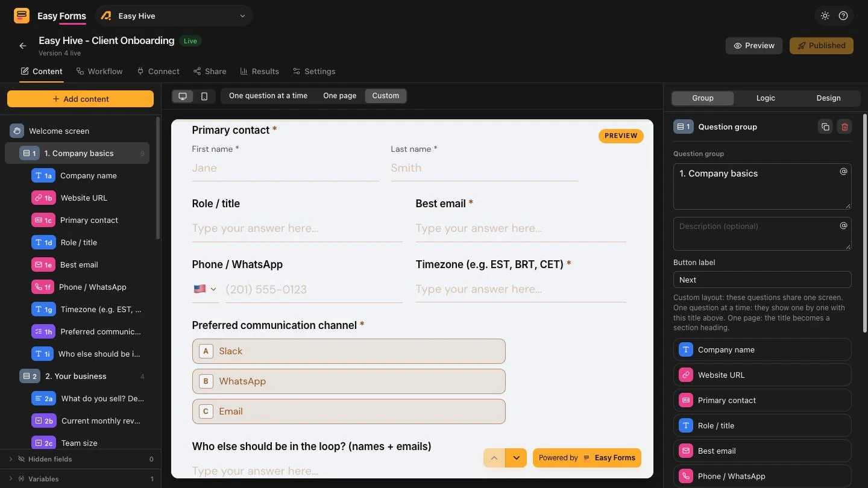Click the Easy Forms logo icon
The width and height of the screenshot is (868, 488).
tap(22, 16)
